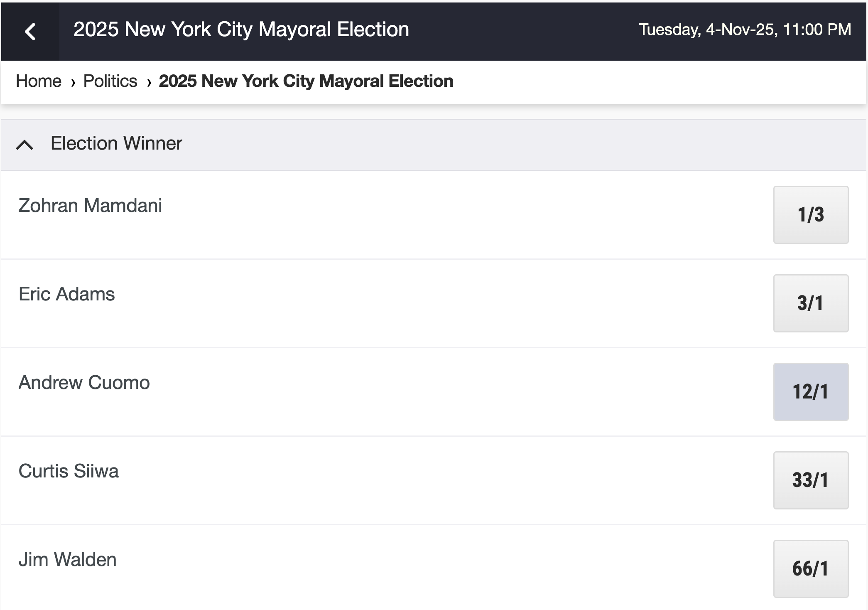Click the Election Winner section header label
The image size is (868, 610).
pos(116,143)
